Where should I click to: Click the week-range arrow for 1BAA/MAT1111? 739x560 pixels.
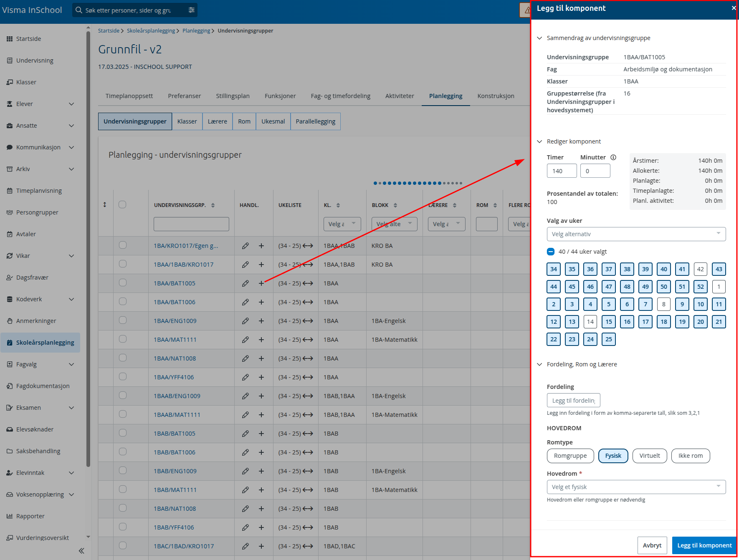tap(308, 340)
